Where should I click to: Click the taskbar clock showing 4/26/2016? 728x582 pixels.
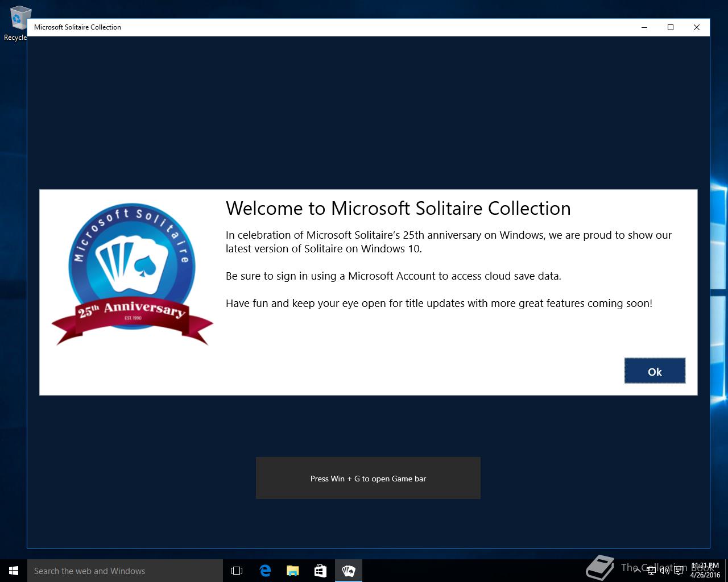705,571
